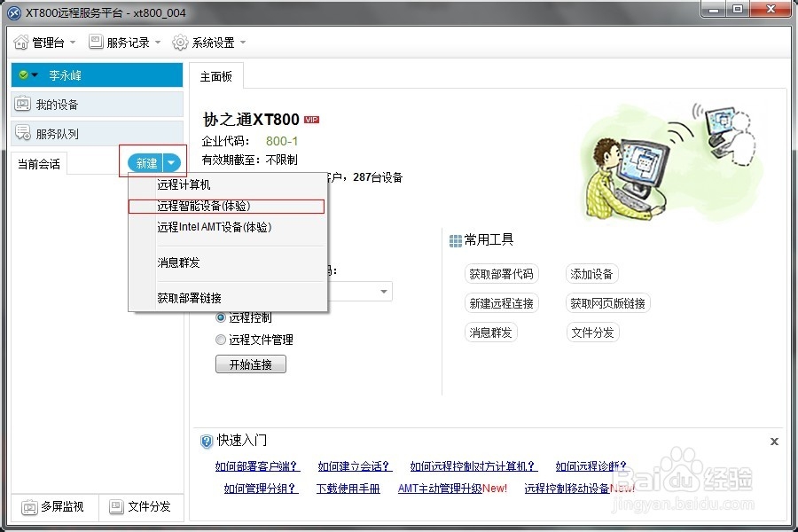
Task: Click the 新建远程连接 tool button
Action: (501, 303)
